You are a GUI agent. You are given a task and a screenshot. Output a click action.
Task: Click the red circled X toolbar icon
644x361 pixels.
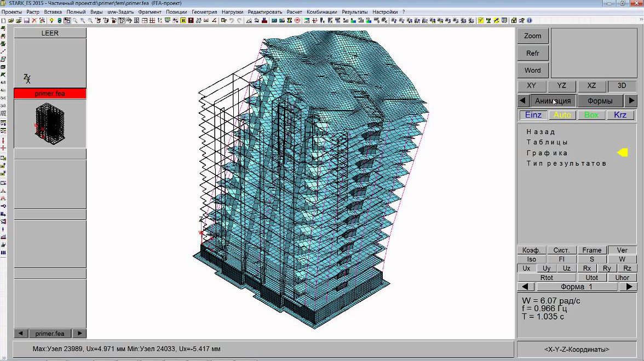click(x=297, y=20)
